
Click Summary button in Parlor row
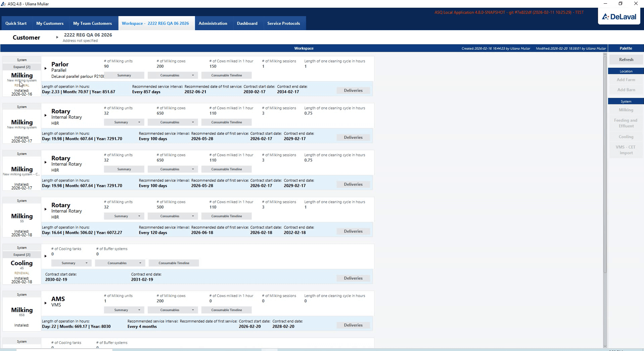[x=124, y=75]
